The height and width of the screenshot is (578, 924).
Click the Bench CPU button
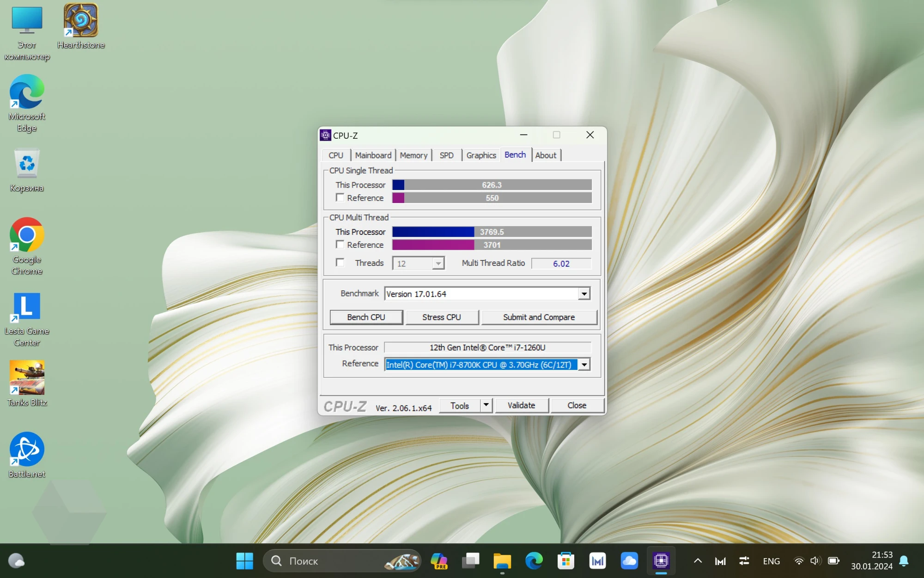click(x=366, y=317)
